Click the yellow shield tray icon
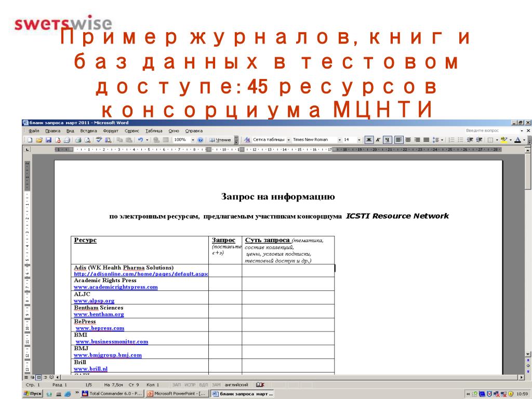This screenshot has height=399, width=532. tap(511, 394)
